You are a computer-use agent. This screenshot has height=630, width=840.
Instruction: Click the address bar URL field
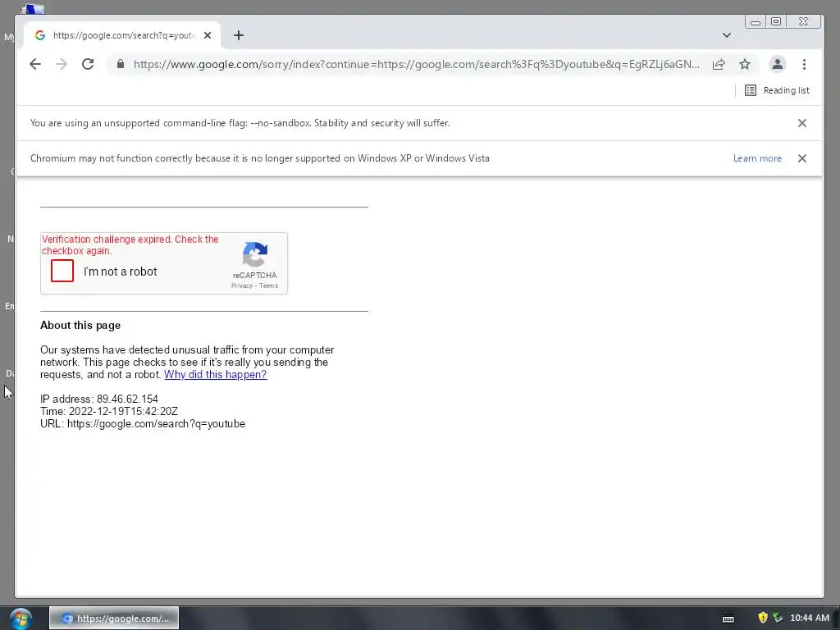(x=416, y=64)
